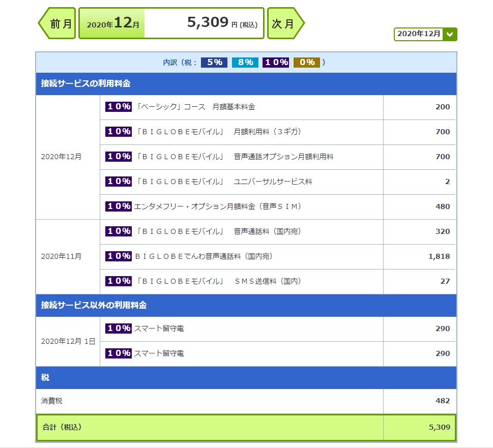Screen dimensions: 493x448
Task: Click the 482 consumption tax amount
Action: point(443,401)
